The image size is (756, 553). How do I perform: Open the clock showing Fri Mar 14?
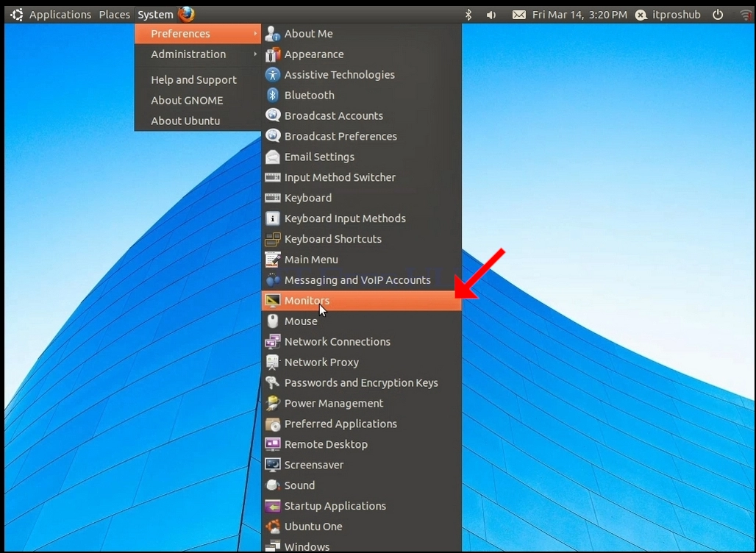click(580, 15)
